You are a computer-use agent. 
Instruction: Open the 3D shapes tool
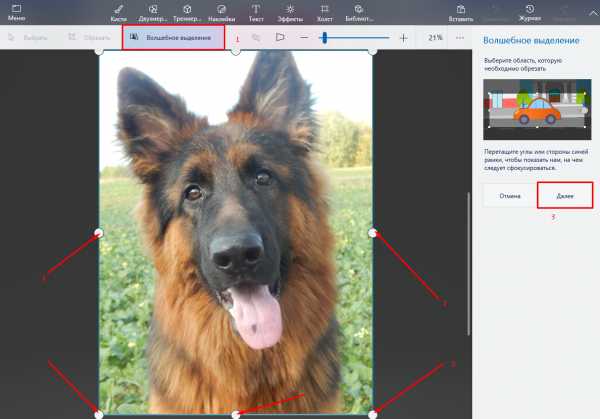tap(187, 11)
